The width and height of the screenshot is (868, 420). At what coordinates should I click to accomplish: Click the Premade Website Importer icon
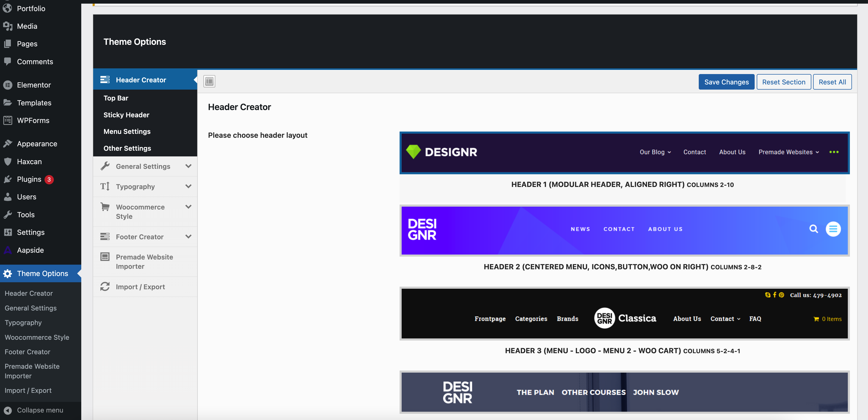[x=105, y=256]
